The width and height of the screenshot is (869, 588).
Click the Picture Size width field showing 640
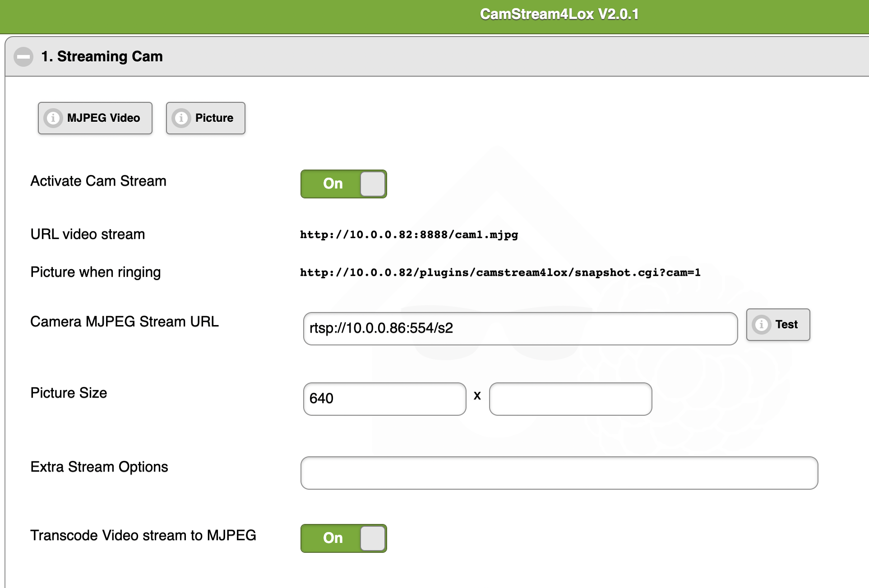point(384,399)
